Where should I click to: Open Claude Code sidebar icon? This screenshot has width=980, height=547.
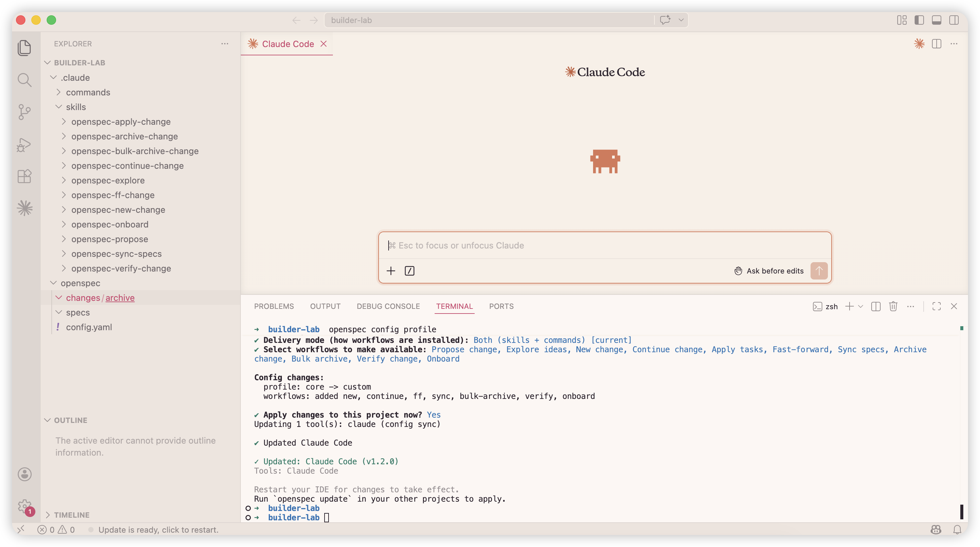click(24, 208)
